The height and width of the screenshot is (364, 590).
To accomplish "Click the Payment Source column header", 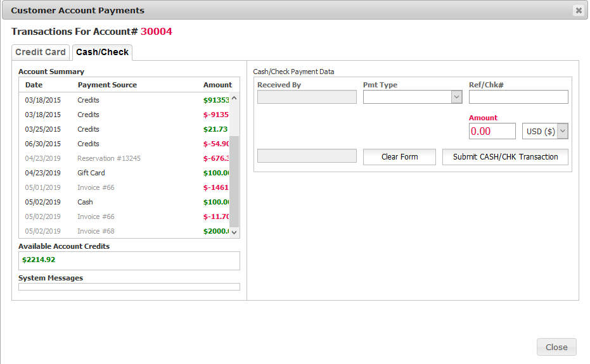I will (x=107, y=85).
